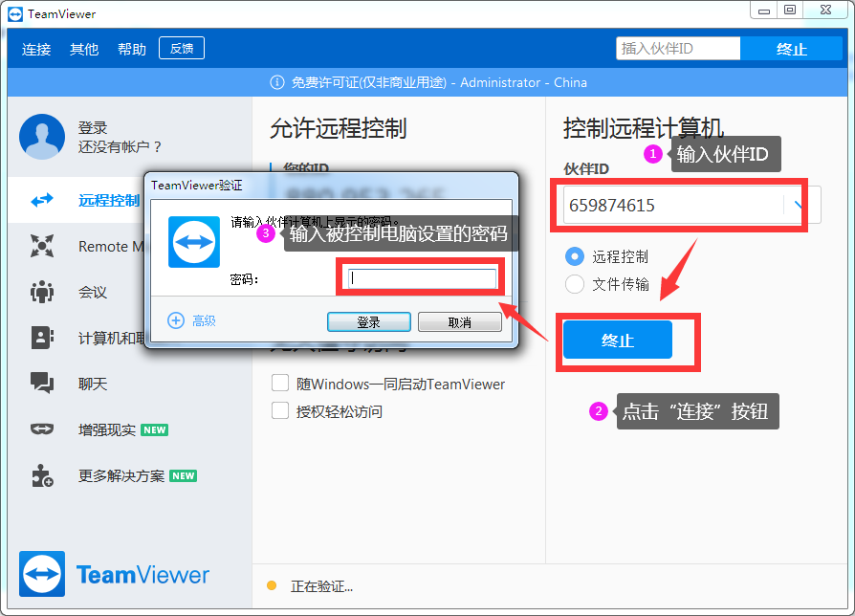This screenshot has height=616, width=855.
Task: Click the large blue 终止 button
Action: pyautogui.click(x=617, y=341)
